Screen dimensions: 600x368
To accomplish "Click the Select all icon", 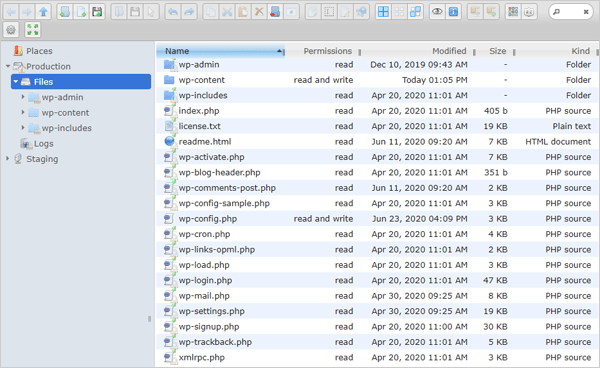I will pos(383,12).
